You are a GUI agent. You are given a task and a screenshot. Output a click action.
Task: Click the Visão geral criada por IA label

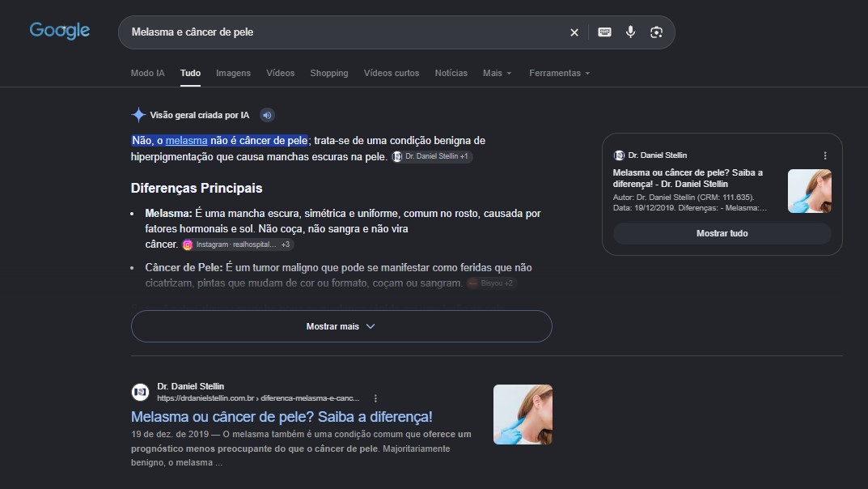pyautogui.click(x=199, y=115)
